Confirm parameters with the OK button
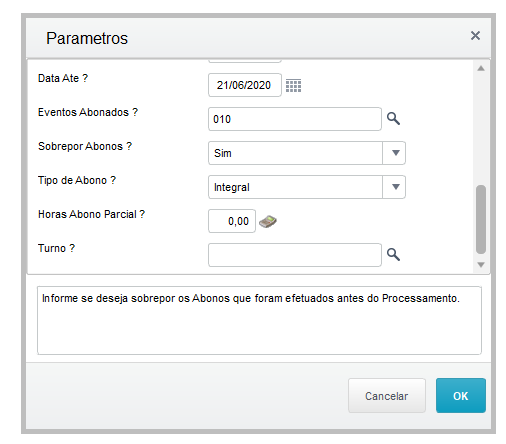The height and width of the screenshot is (444, 506). [461, 396]
